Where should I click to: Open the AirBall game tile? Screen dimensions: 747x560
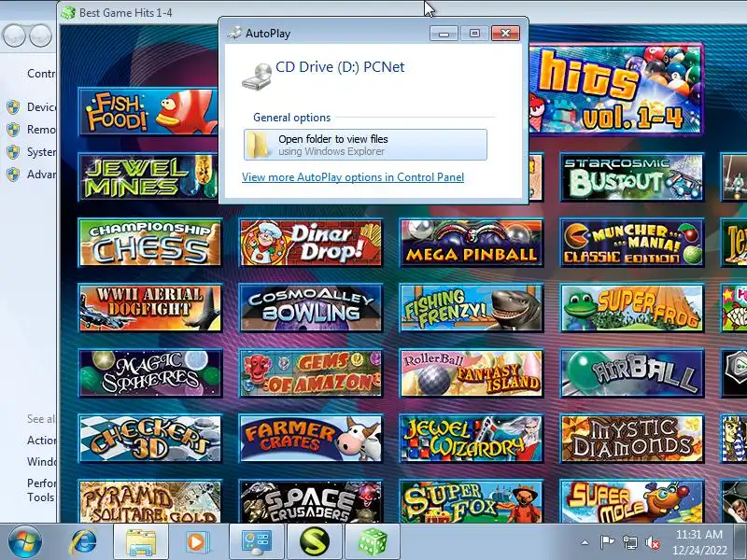coord(632,373)
